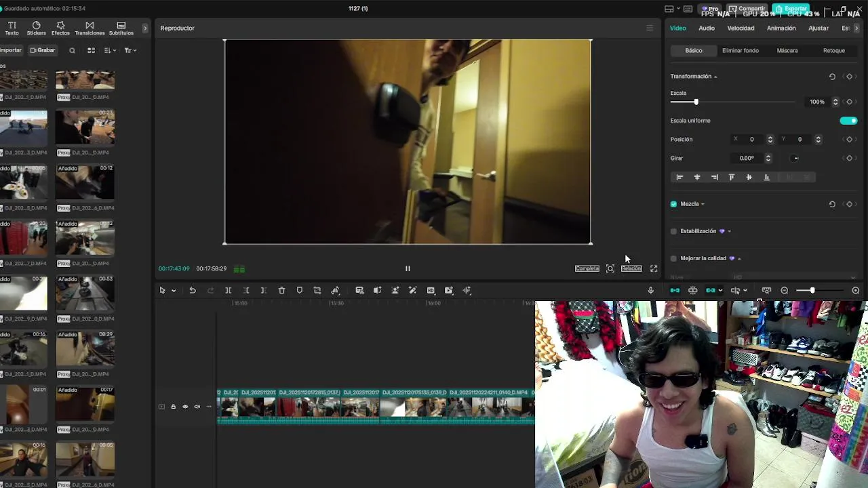Viewport: 868px width, 488px height.
Task: Toggle track visibility eye icon
Action: pos(185,407)
